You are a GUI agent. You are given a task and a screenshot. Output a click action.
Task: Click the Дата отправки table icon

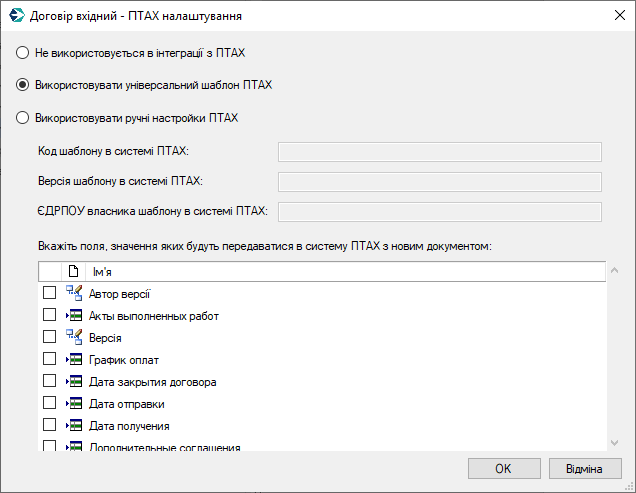point(74,403)
